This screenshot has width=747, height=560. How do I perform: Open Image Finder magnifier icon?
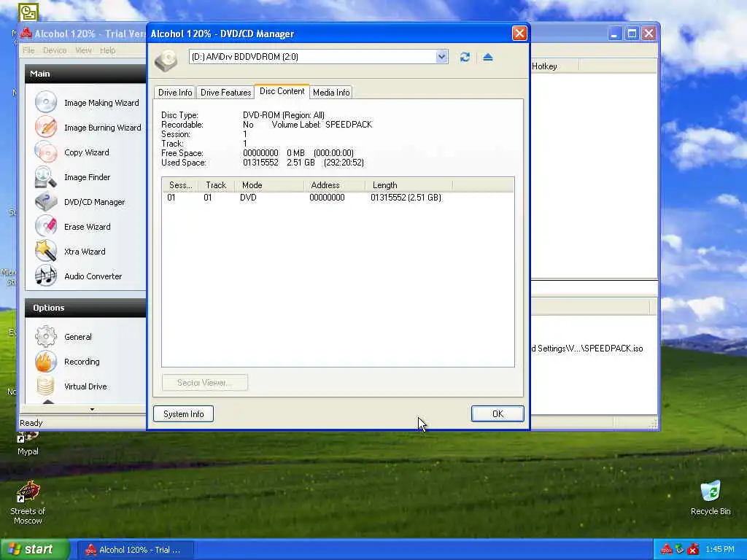46,176
